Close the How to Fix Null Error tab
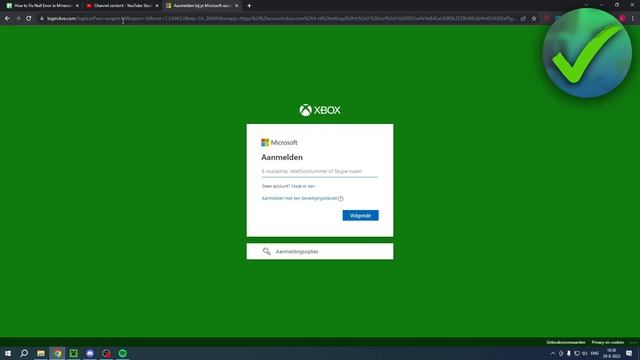 (77, 6)
